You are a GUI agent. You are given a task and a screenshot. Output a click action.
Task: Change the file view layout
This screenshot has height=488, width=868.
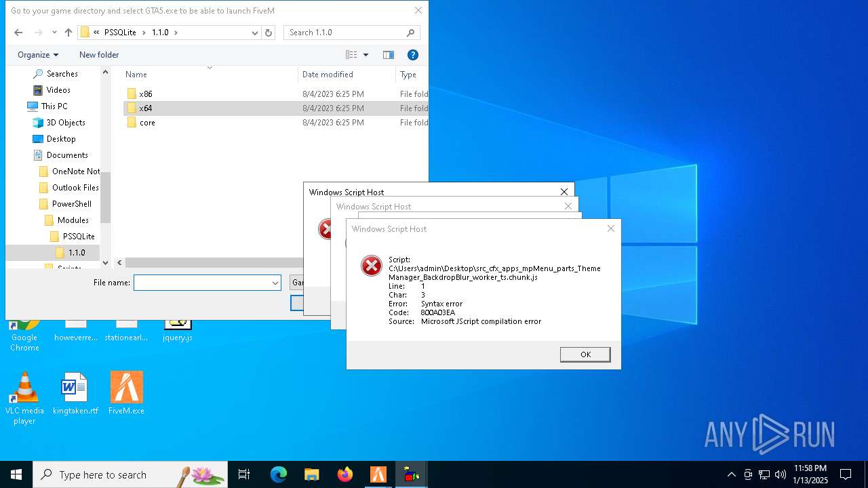[351, 55]
